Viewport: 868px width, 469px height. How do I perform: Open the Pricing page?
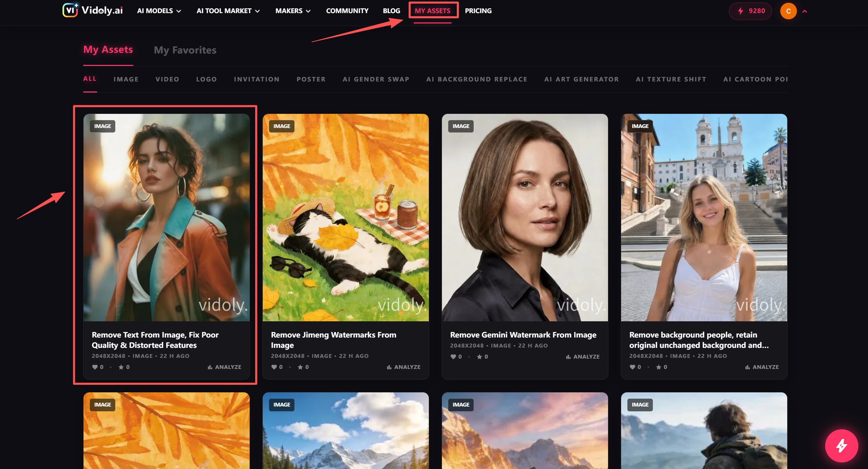478,11
